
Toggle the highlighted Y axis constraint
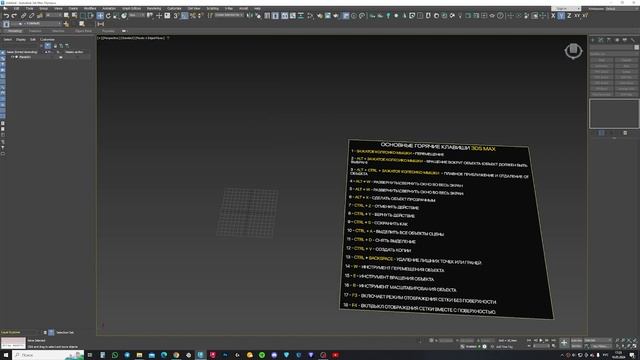click(561, 16)
